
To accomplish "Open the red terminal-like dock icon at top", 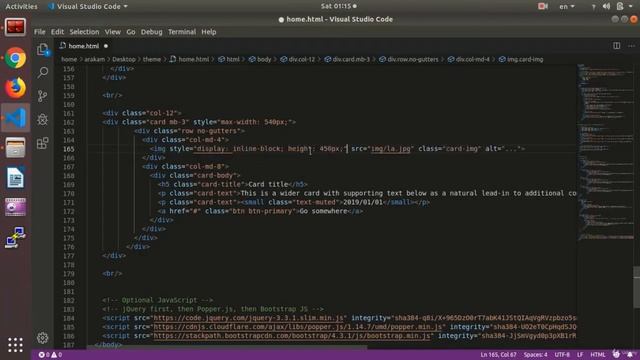I will tap(16, 27).
